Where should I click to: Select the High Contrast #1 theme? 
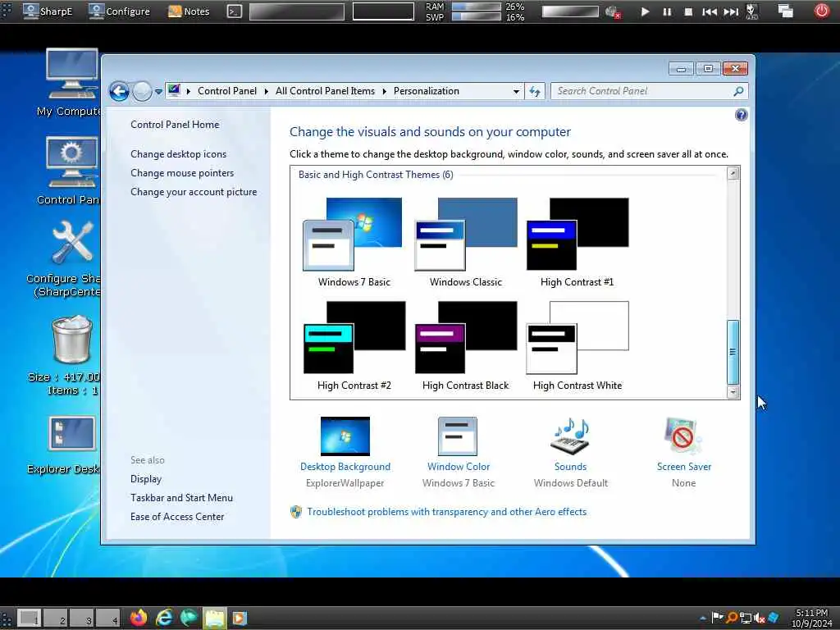click(x=577, y=242)
